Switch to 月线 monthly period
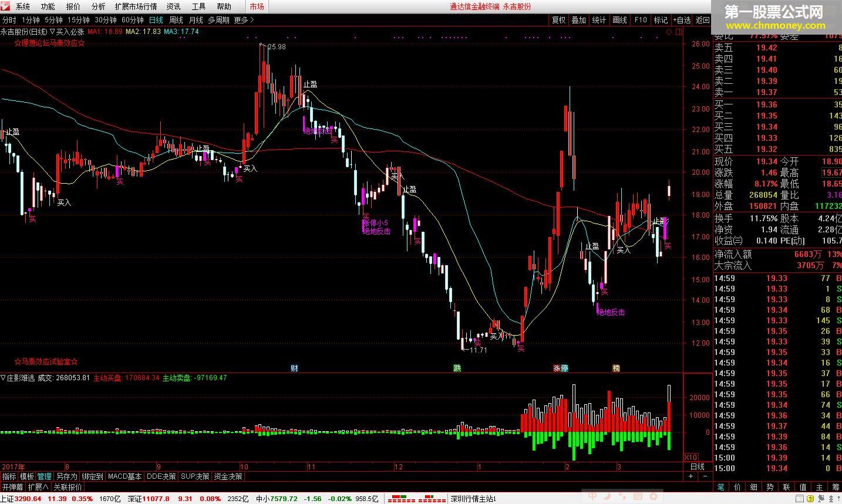Screen dimensions: 842x504 pyautogui.click(x=196, y=19)
